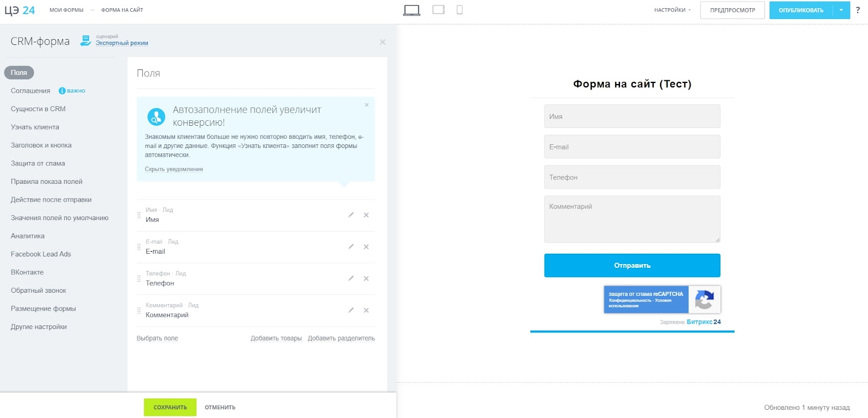868x418 pixels.
Task: Edit the Телефон field pencil icon
Action: point(351,279)
